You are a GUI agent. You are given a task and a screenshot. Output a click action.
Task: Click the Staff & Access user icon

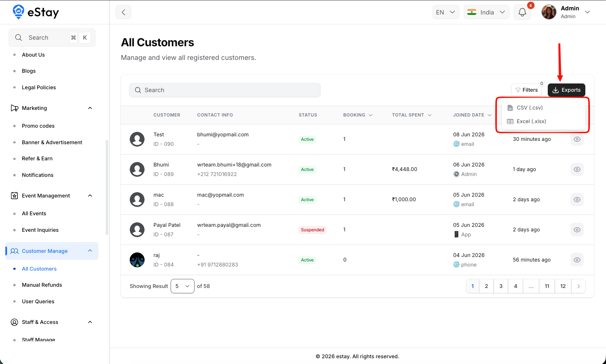click(x=14, y=322)
